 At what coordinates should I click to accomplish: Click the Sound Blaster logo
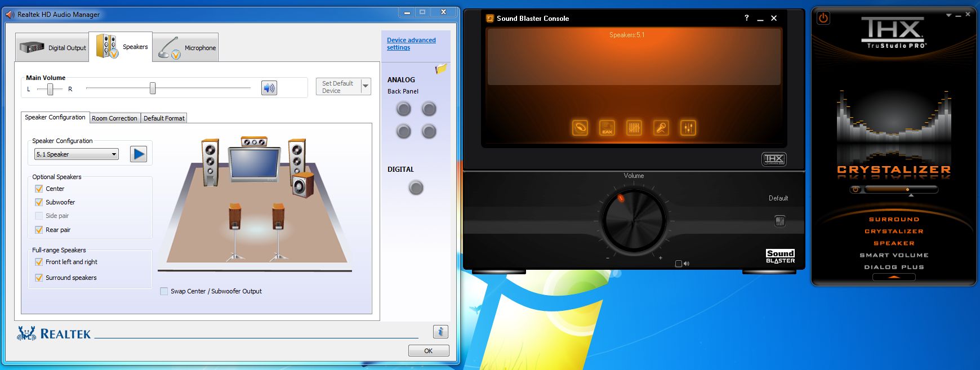pyautogui.click(x=781, y=256)
